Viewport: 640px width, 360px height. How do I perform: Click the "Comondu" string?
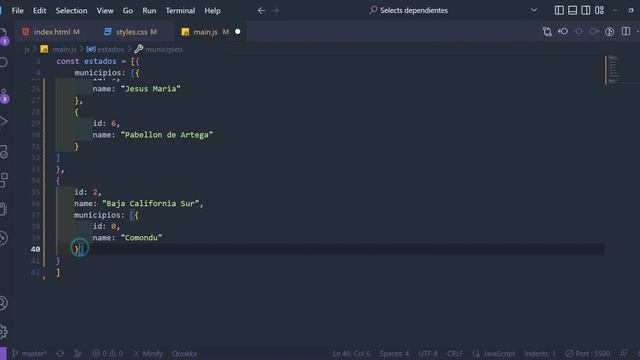click(141, 238)
